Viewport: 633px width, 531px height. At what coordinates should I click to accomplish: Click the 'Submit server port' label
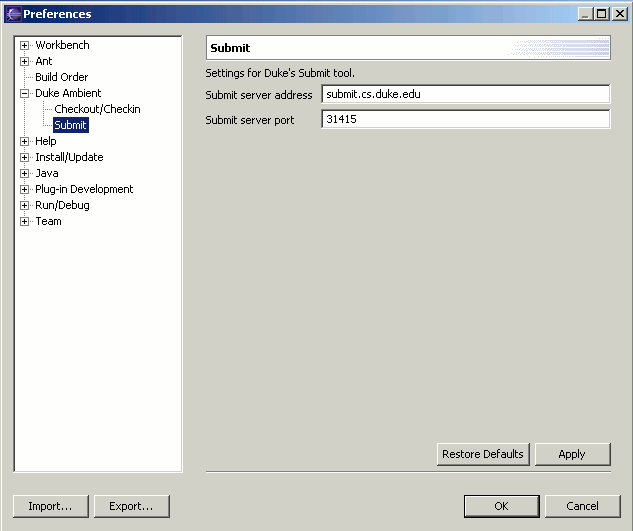tap(250, 120)
